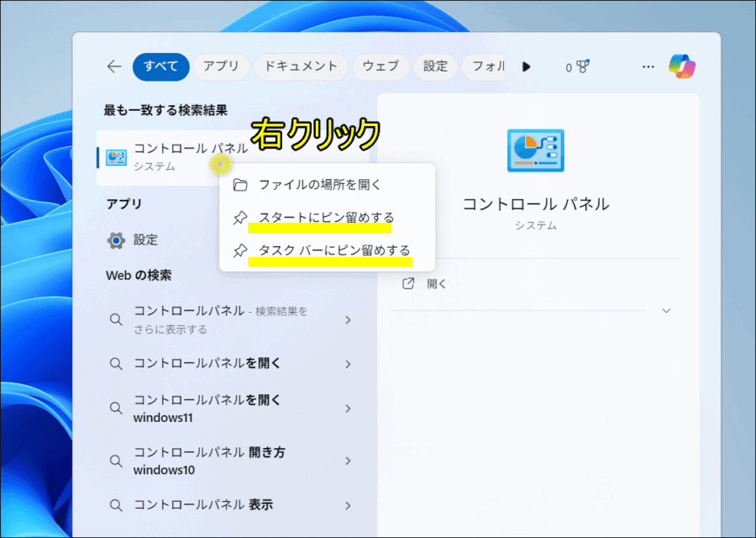The height and width of the screenshot is (538, 756).
Task: Expand arrow for コントロールパネルを開く windows11 suggestion
Action: coord(348,409)
